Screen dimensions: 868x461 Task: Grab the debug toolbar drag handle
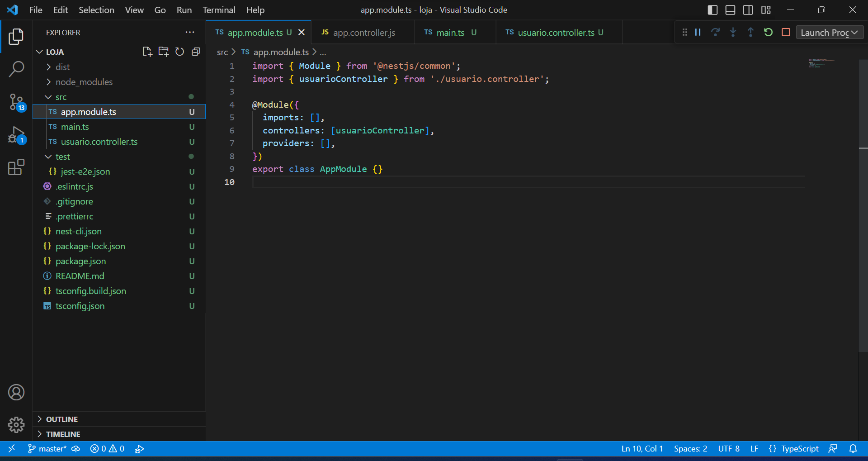(x=685, y=32)
